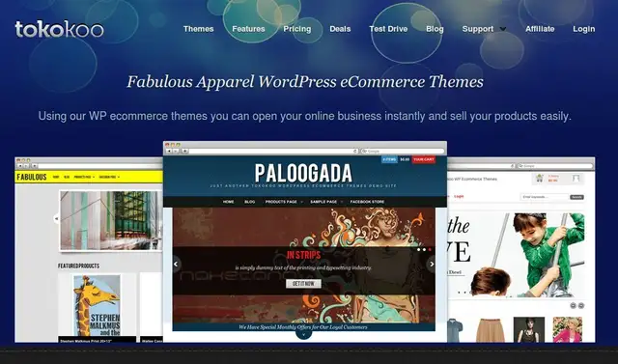Click the blue items badge in Paloogada

pyautogui.click(x=389, y=159)
